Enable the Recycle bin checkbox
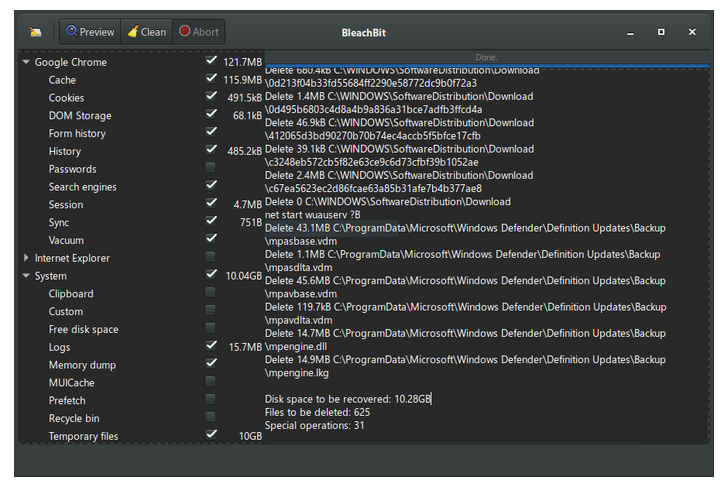Image resolution: width=720 pixels, height=485 pixels. point(210,417)
